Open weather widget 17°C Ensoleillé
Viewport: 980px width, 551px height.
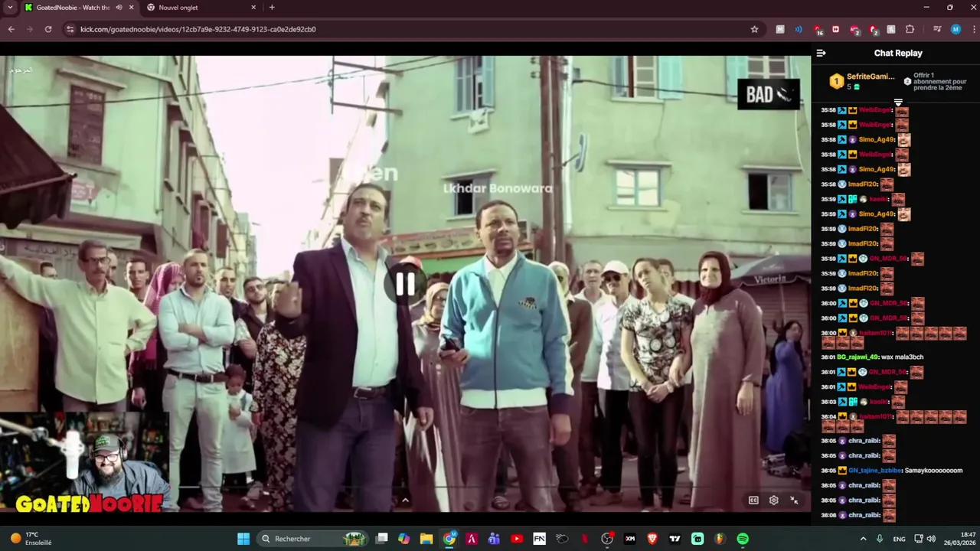(31, 539)
